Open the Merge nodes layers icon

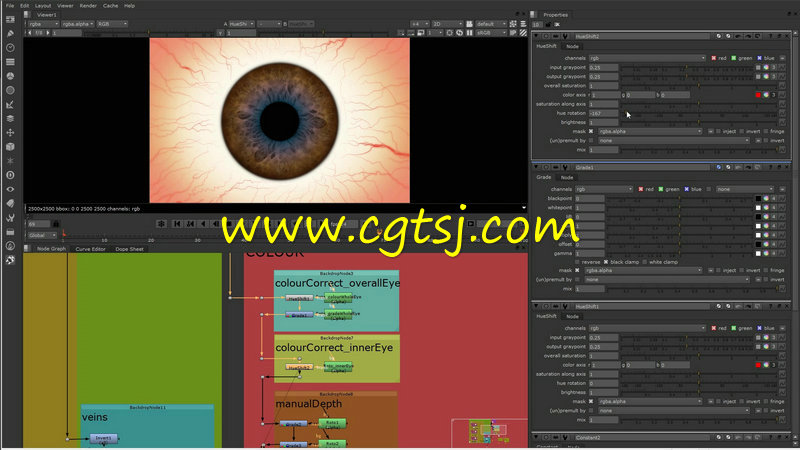10,118
